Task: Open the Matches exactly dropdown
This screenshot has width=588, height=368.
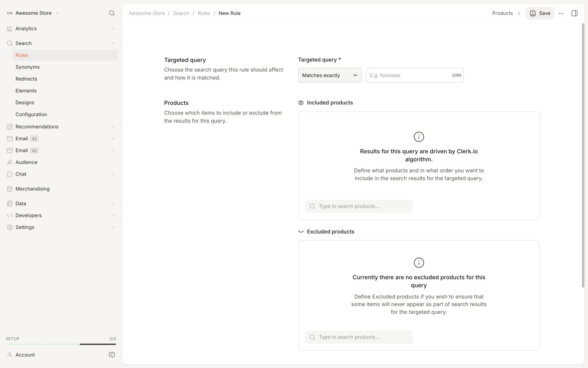Action: point(330,75)
